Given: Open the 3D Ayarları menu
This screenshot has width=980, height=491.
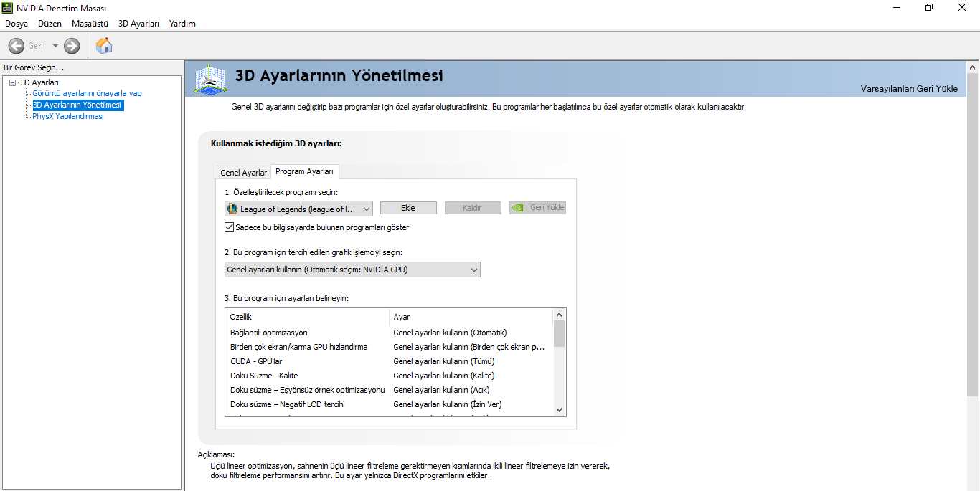Looking at the screenshot, I should [x=138, y=24].
